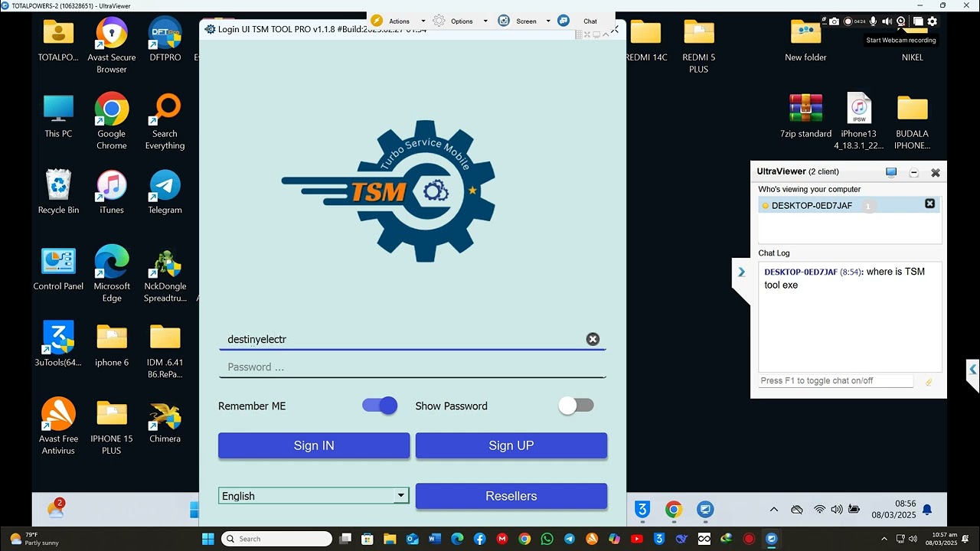Launch the Google Chrome desktop shortcut
980x551 pixels.
[x=112, y=121]
